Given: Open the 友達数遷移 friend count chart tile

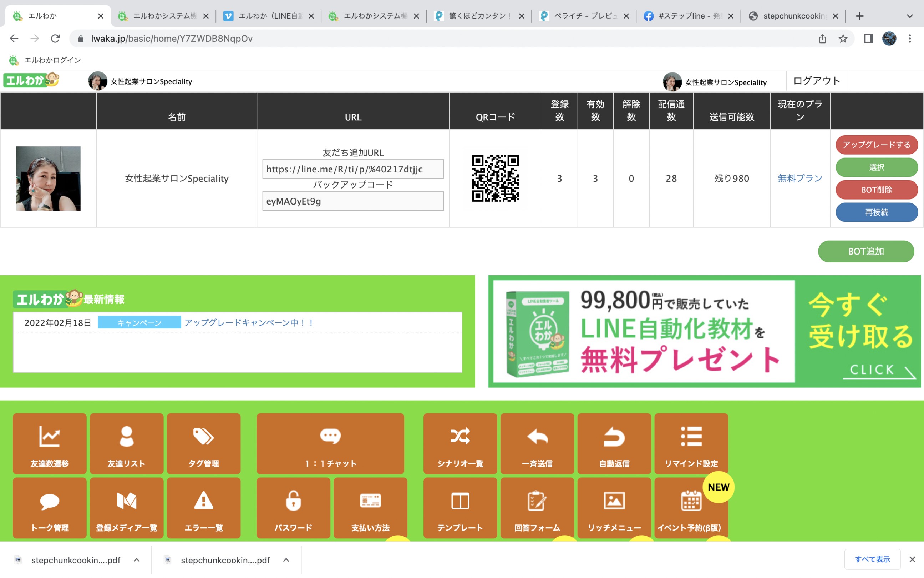Looking at the screenshot, I should tap(50, 443).
